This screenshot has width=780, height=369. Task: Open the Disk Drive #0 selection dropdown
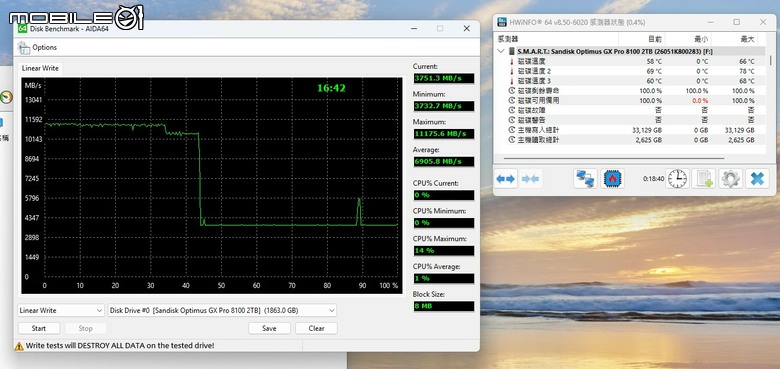pos(222,310)
